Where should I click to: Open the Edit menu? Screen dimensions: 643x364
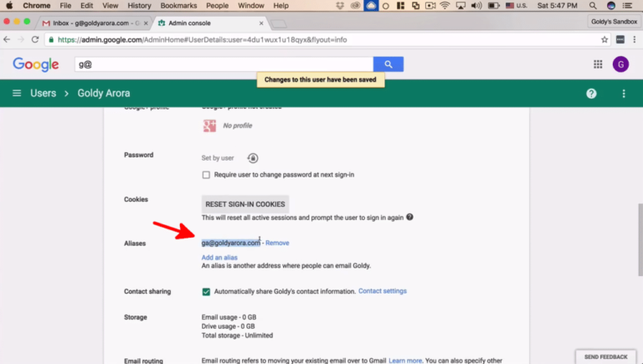[86, 5]
